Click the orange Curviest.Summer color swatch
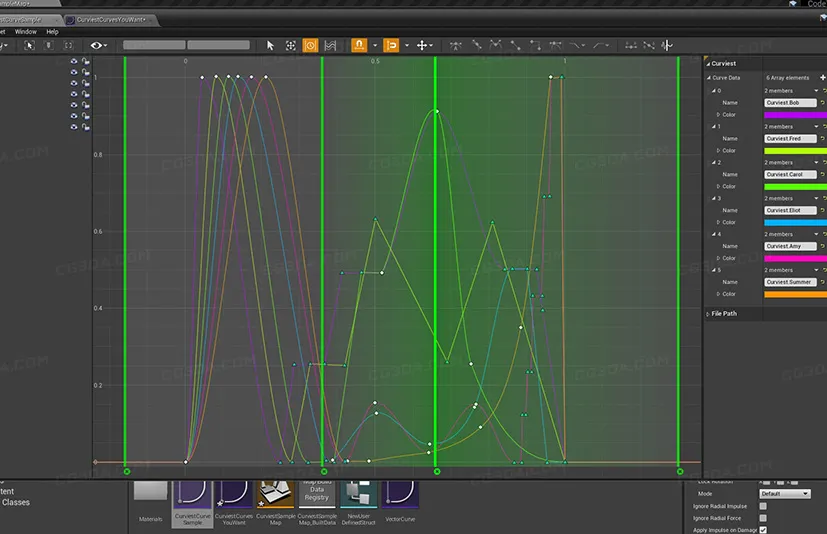 coord(795,294)
